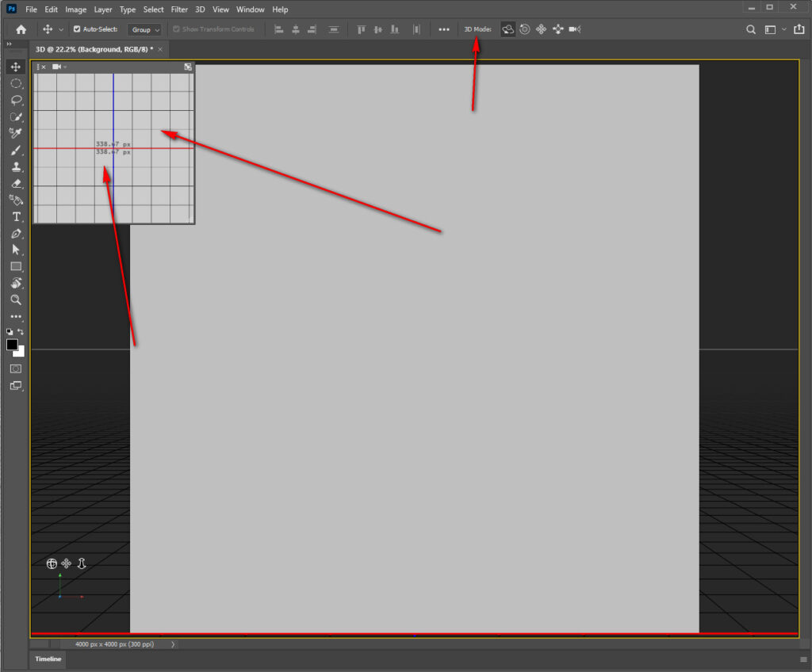The image size is (812, 672).
Task: Select the Eyedropper tool
Action: tap(15, 133)
